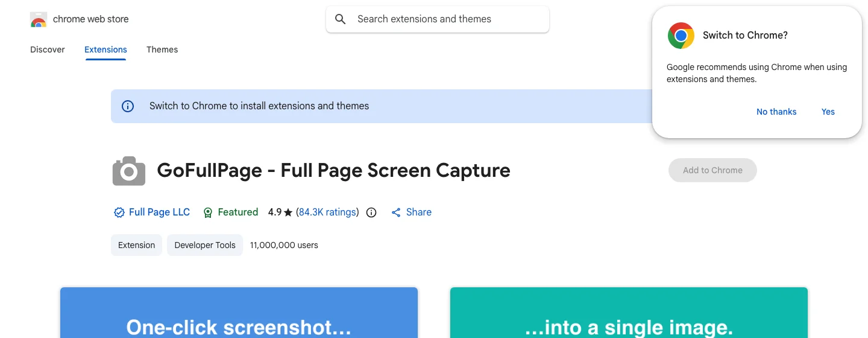
Task: Open the Themes tab
Action: [x=162, y=49]
